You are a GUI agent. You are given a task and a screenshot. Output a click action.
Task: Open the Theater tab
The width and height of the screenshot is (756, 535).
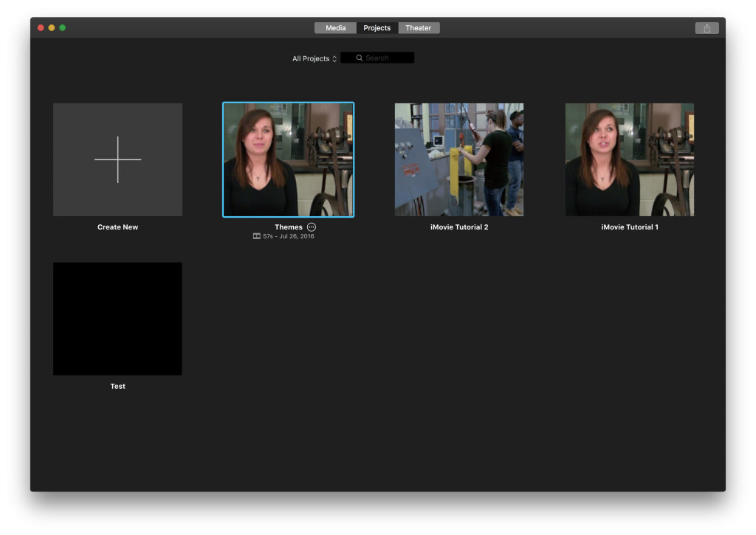click(x=419, y=28)
